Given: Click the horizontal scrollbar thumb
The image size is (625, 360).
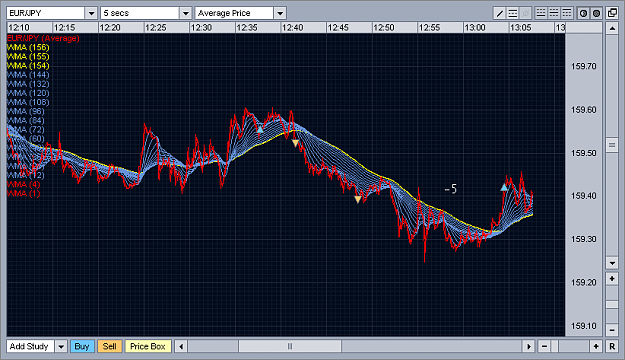Looking at the screenshot, I should tap(290, 346).
